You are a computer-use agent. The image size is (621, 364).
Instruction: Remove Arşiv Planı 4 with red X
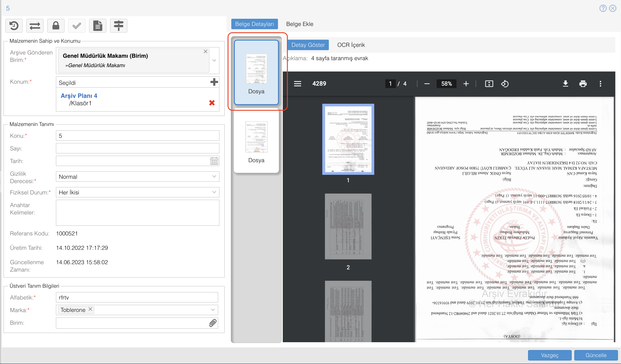point(212,103)
